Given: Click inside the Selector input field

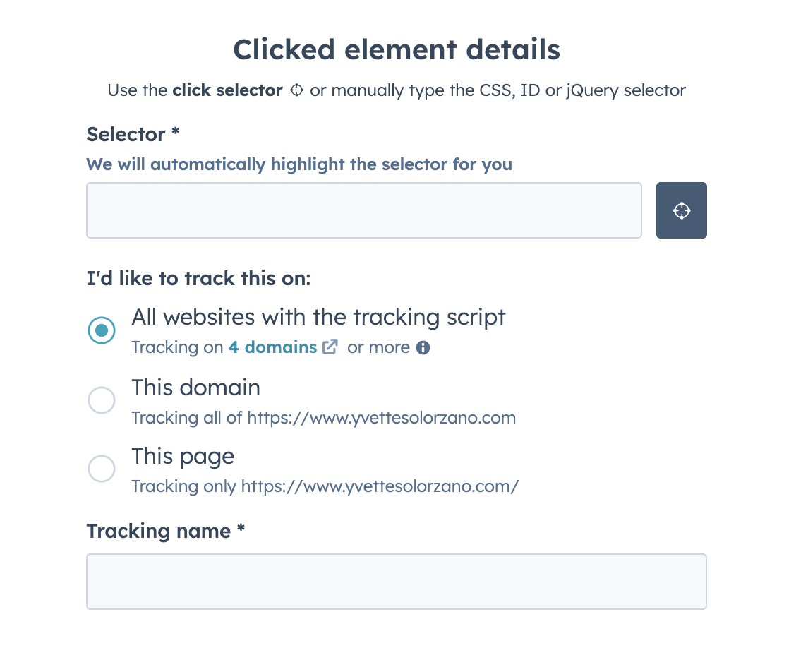Looking at the screenshot, I should [x=363, y=210].
